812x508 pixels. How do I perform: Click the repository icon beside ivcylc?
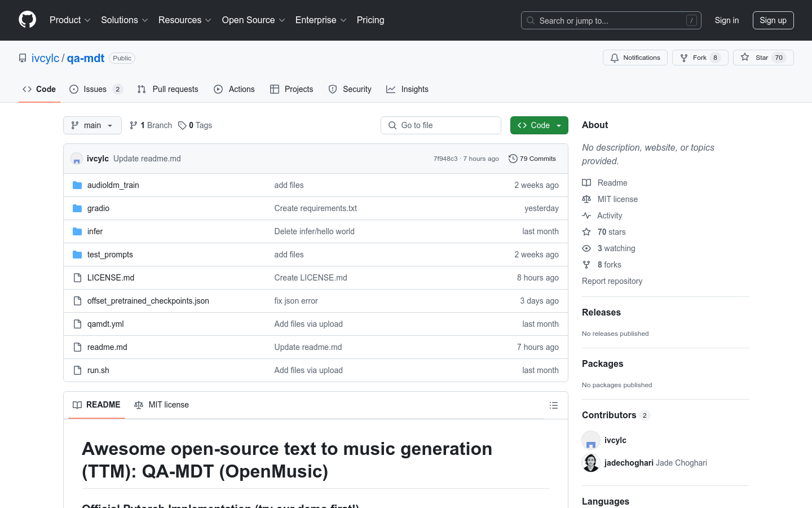(23, 58)
